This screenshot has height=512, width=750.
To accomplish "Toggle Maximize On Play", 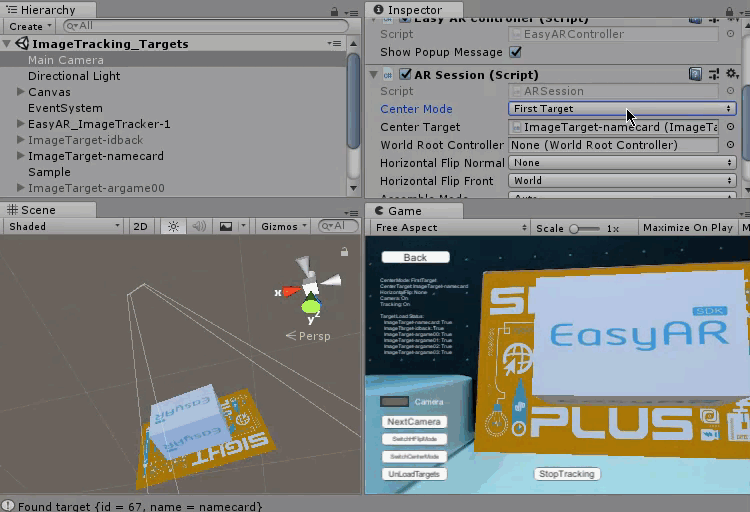I will point(687,228).
